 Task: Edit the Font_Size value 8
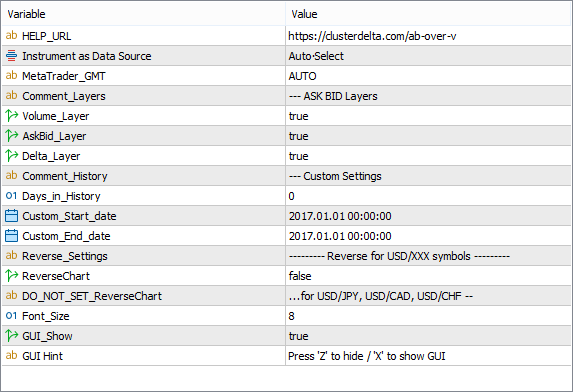[x=428, y=316]
